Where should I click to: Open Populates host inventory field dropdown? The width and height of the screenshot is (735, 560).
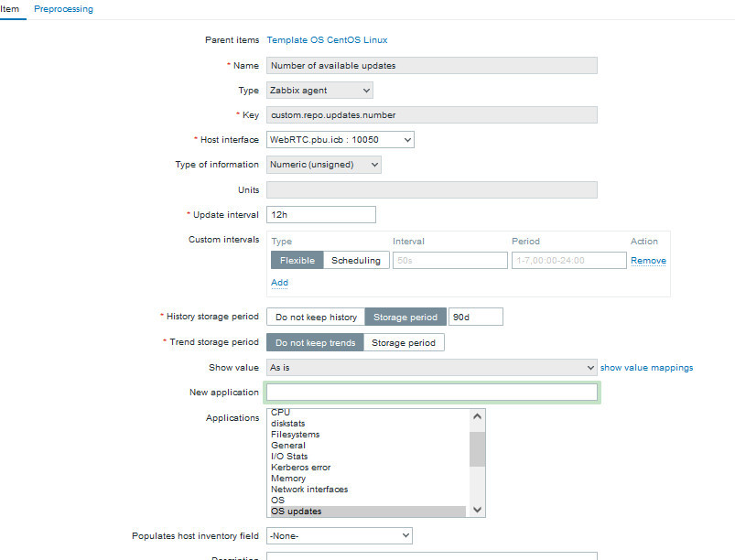(339, 535)
